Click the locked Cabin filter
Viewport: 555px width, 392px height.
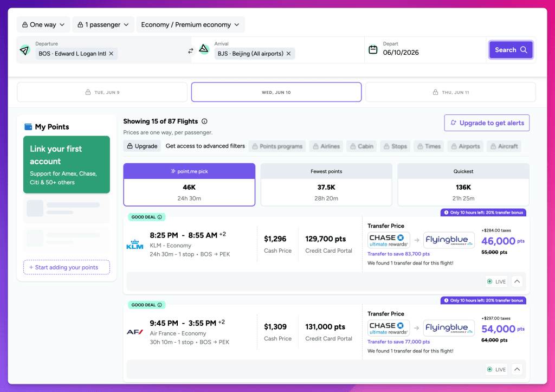click(x=362, y=146)
